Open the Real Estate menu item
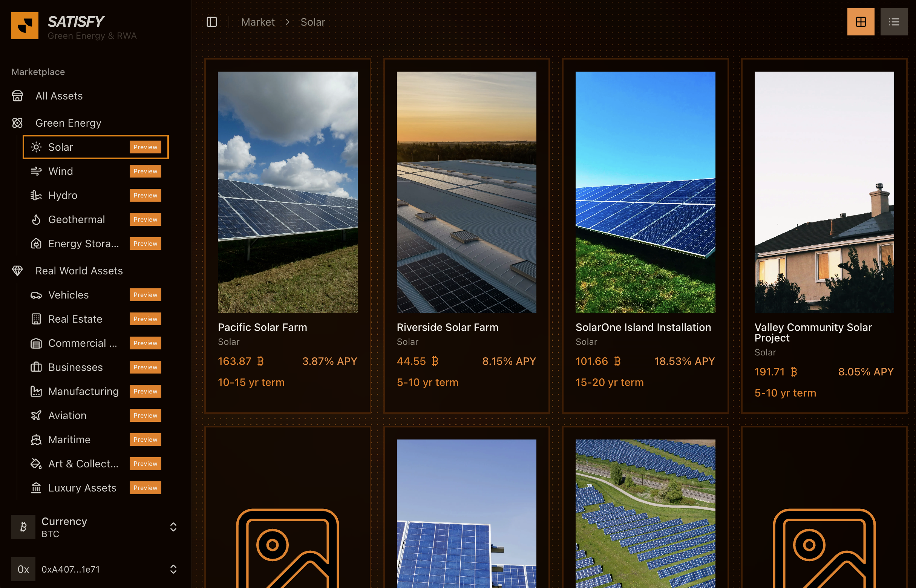 pyautogui.click(x=75, y=319)
